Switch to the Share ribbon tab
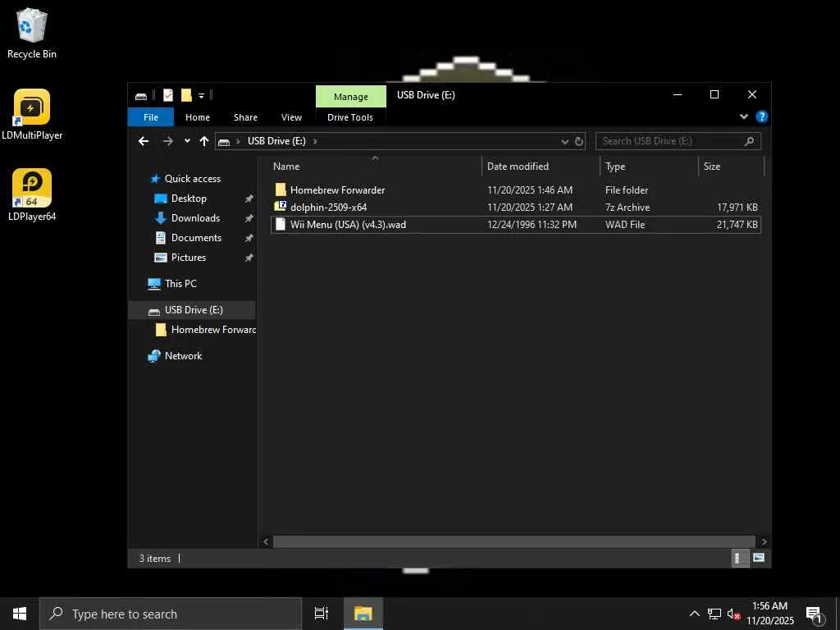The image size is (840, 630). pos(245,117)
